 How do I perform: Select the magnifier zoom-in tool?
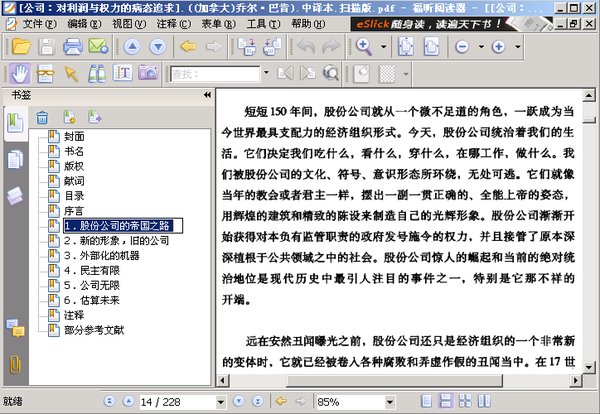pyautogui.click(x=364, y=46)
